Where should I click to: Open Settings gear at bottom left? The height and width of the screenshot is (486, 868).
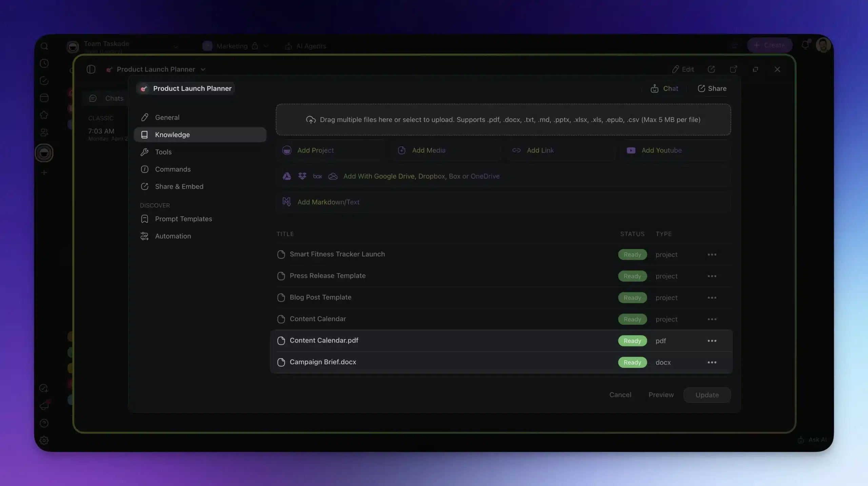pos(44,440)
